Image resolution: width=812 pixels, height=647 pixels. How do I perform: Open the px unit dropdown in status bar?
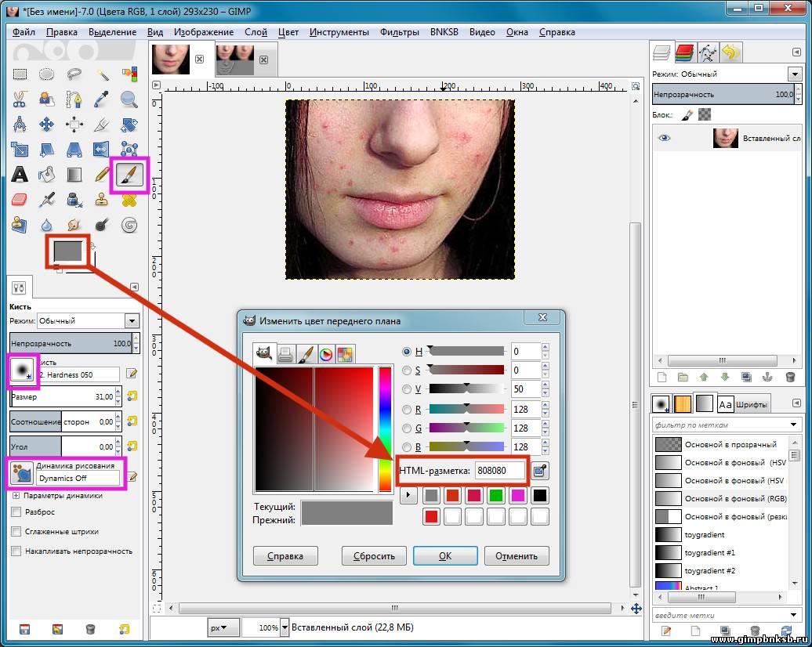[223, 627]
